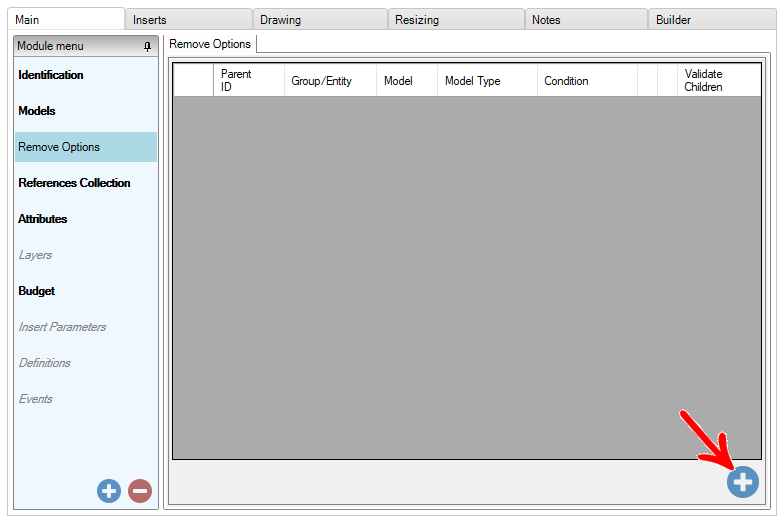Switch to the Builder tab
This screenshot has width=781, height=520.
pos(712,19)
